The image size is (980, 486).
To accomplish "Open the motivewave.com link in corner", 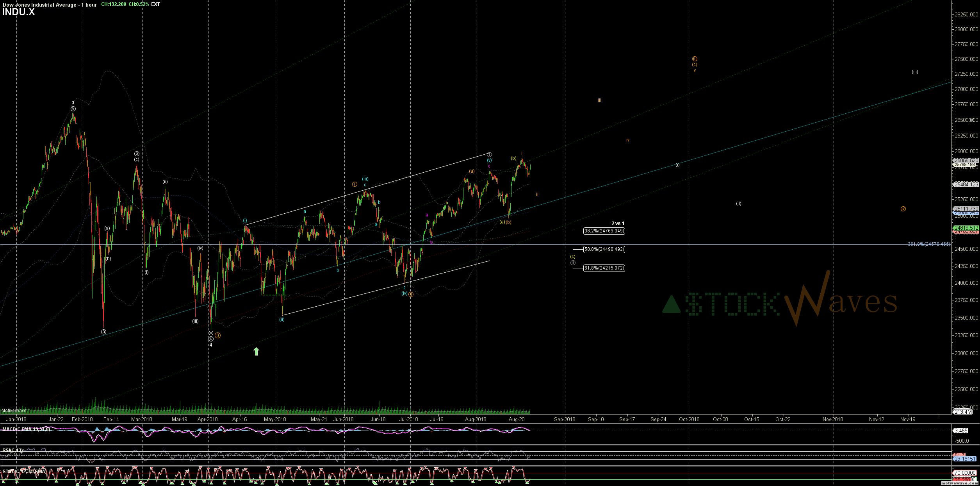I will [x=960, y=484].
